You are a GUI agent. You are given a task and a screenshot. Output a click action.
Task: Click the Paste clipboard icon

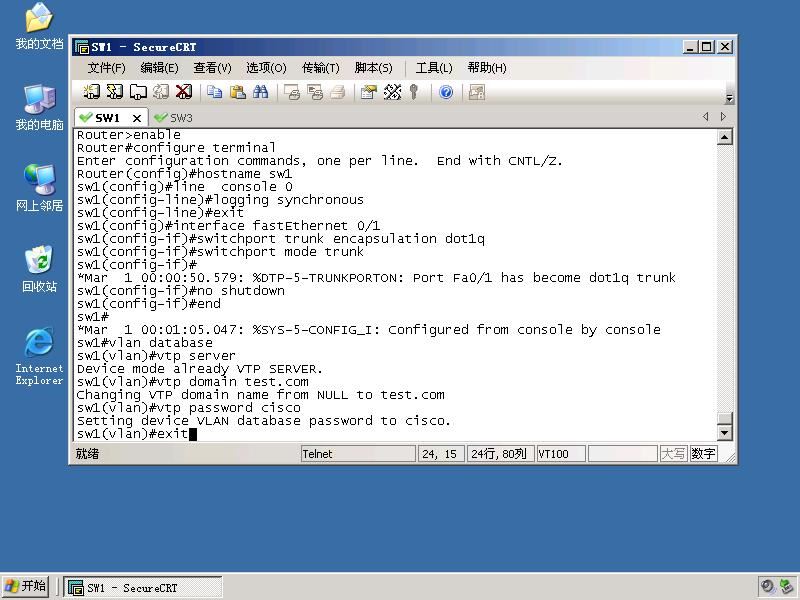pos(238,92)
